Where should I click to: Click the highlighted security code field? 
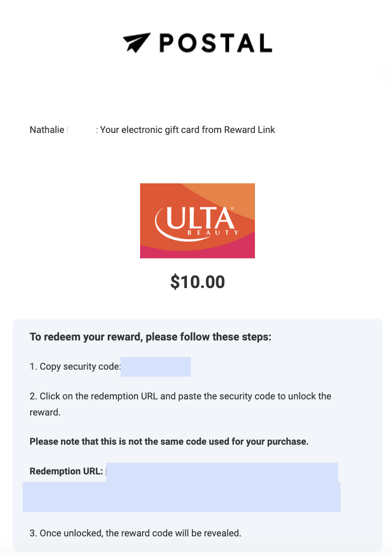click(x=156, y=367)
